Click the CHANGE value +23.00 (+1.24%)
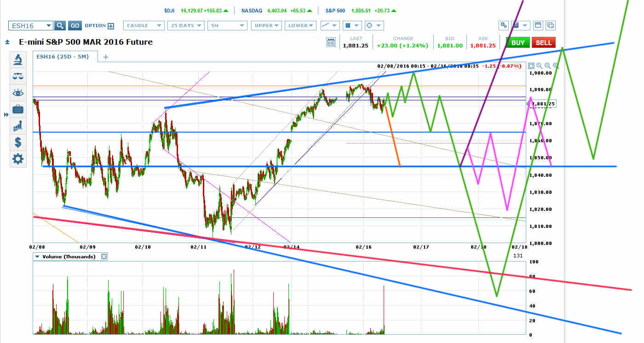The image size is (644, 343). click(x=402, y=46)
